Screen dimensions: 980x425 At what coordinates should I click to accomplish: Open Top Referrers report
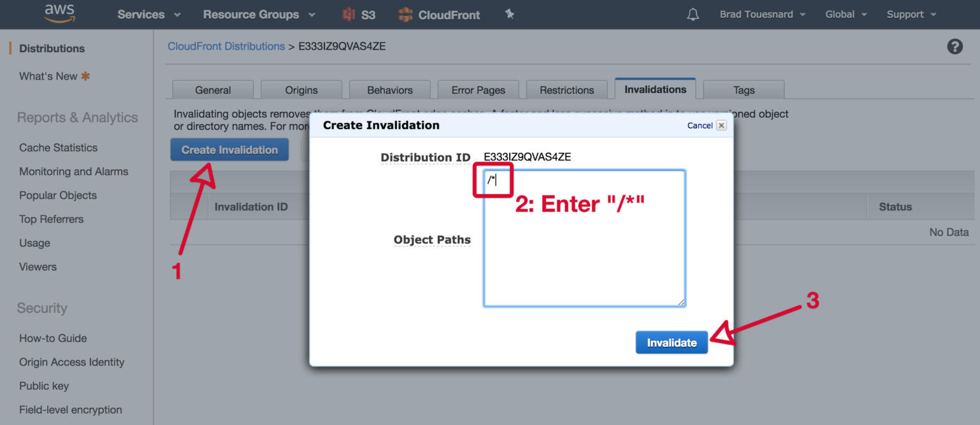tap(52, 219)
